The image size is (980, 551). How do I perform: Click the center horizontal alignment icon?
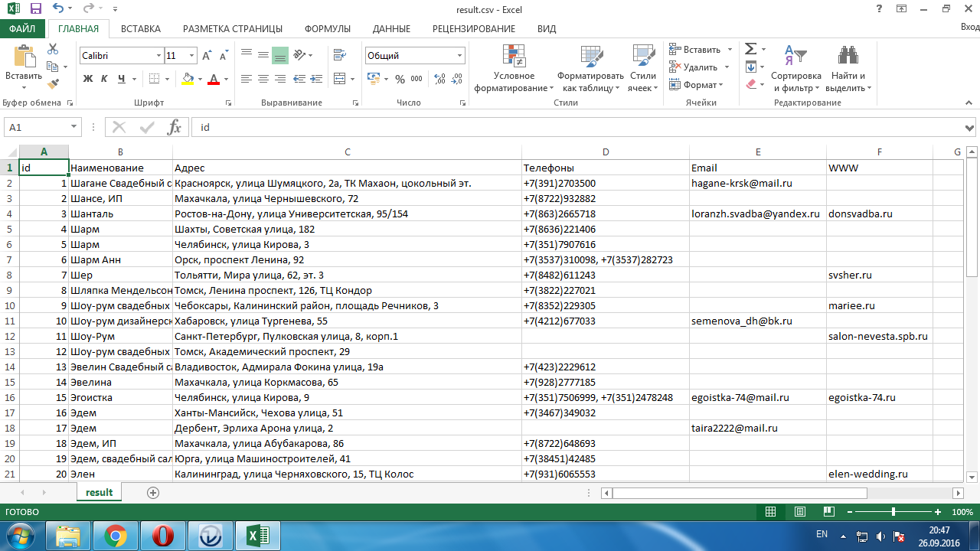coord(263,79)
